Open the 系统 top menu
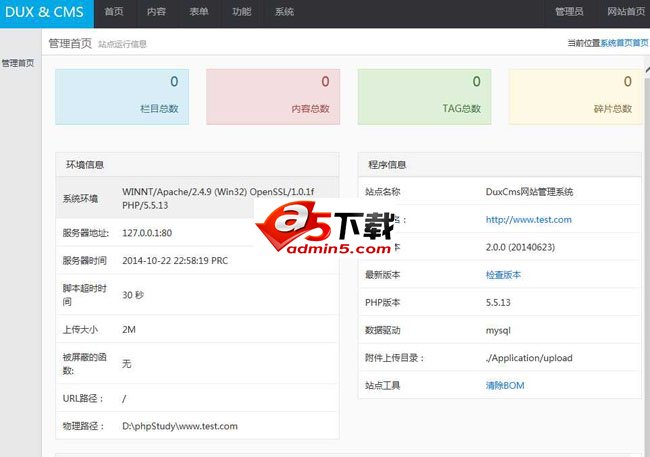Image resolution: width=650 pixels, height=457 pixels. point(284,12)
